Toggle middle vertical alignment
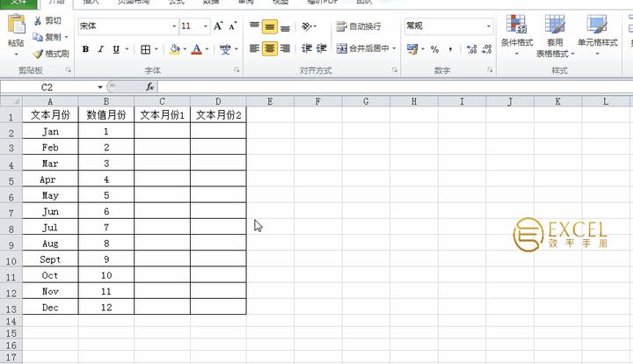Image resolution: width=633 pixels, height=364 pixels. 270,26
